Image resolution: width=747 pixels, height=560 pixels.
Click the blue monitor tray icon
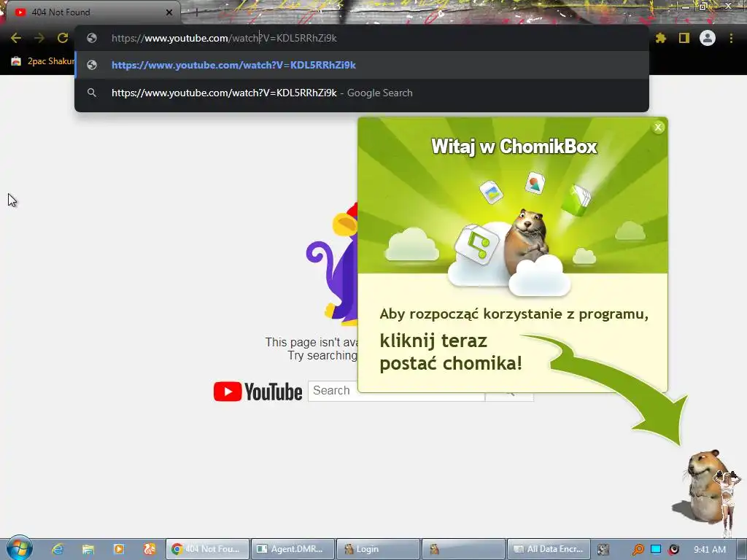(656, 549)
